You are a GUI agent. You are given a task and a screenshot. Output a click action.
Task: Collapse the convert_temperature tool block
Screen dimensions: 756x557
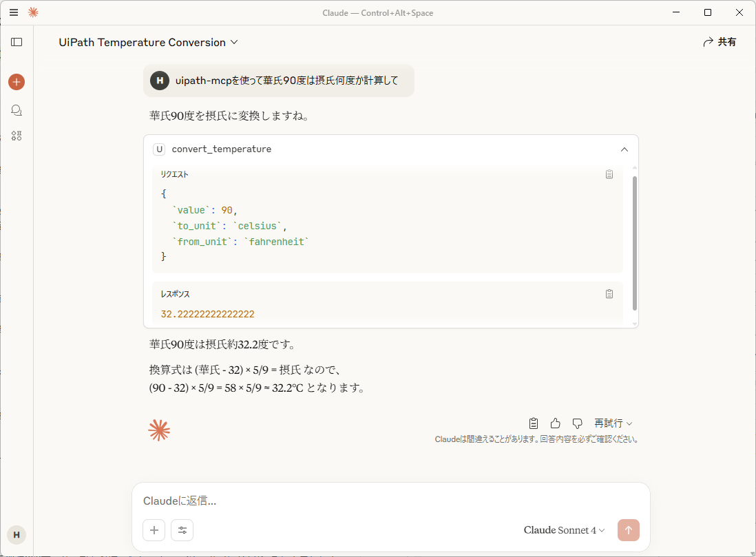click(624, 149)
